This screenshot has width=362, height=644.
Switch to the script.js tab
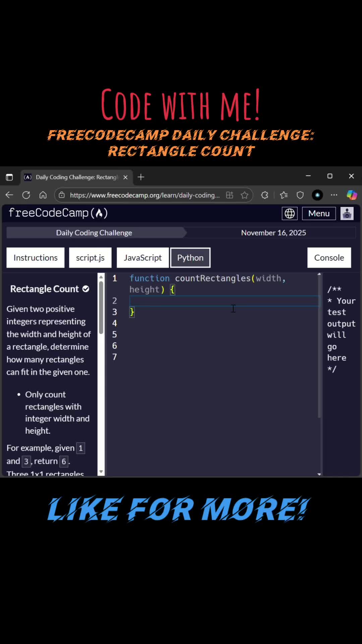90,258
